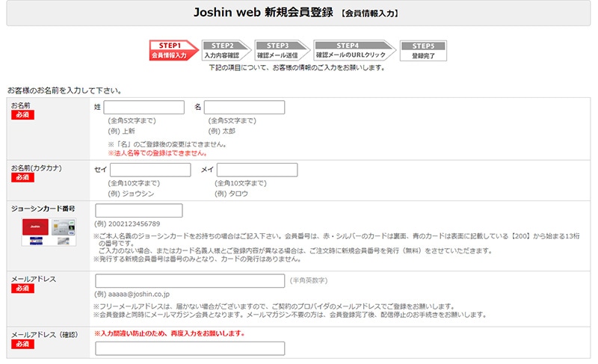
Task: Click the 必須 badge under お名前(カタカナ)
Action: click(22, 177)
